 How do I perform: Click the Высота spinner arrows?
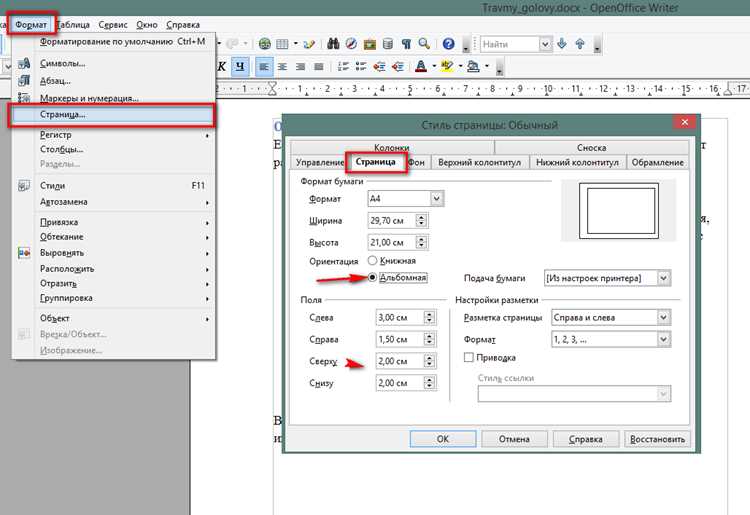421,242
